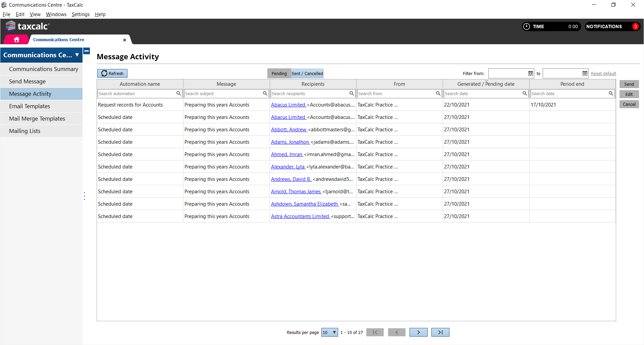Expand the Communications Centre dropdown header
The width and height of the screenshot is (644, 345).
click(x=41, y=55)
